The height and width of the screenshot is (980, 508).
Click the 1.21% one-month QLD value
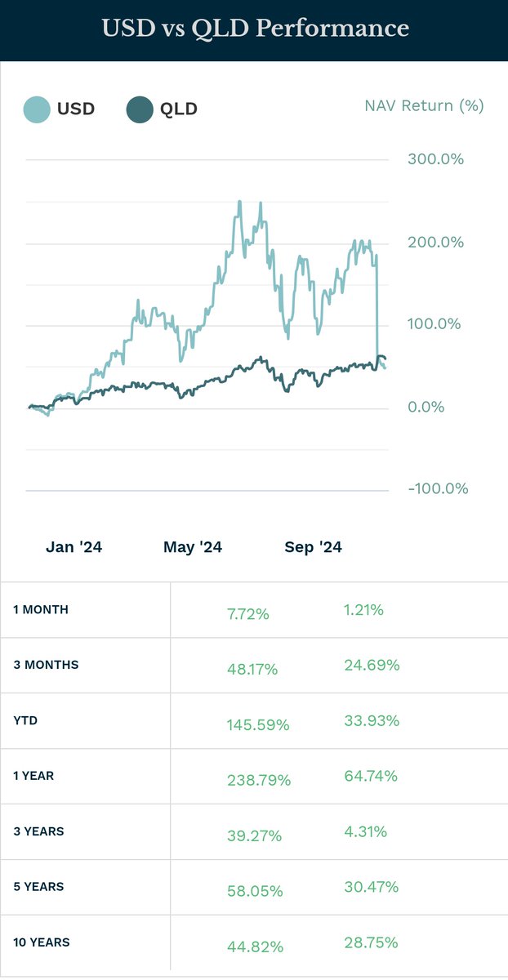[364, 609]
